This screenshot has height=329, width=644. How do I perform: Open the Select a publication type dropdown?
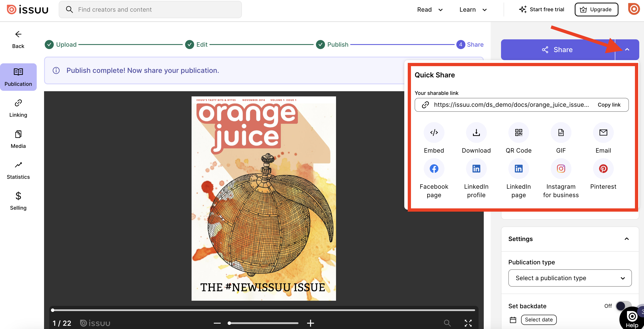tap(570, 278)
